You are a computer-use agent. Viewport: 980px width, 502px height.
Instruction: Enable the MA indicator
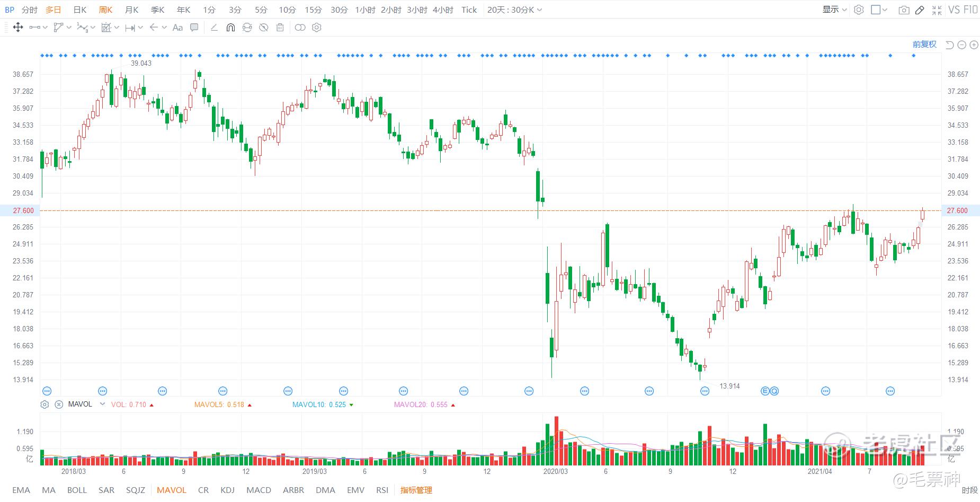(x=49, y=490)
